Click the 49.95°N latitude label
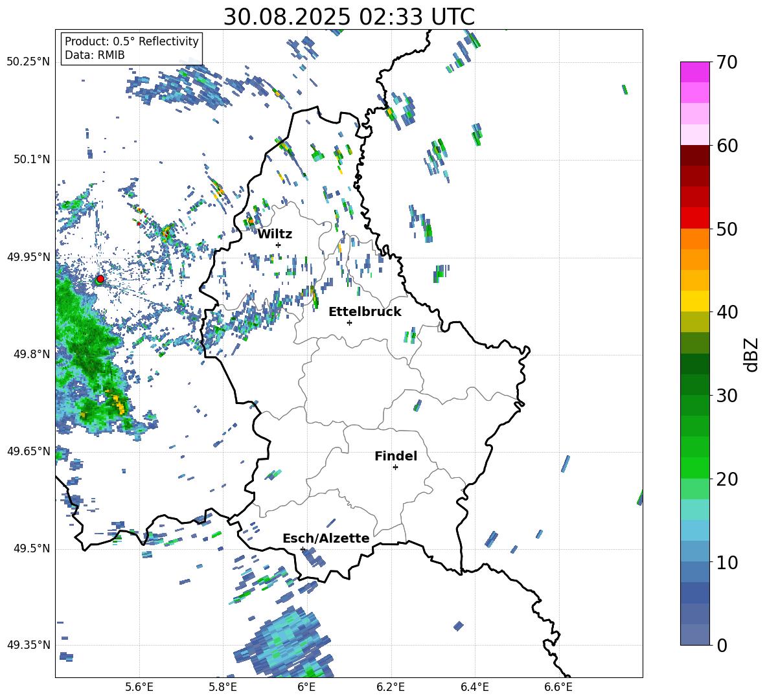The width and height of the screenshot is (767, 700). [29, 257]
